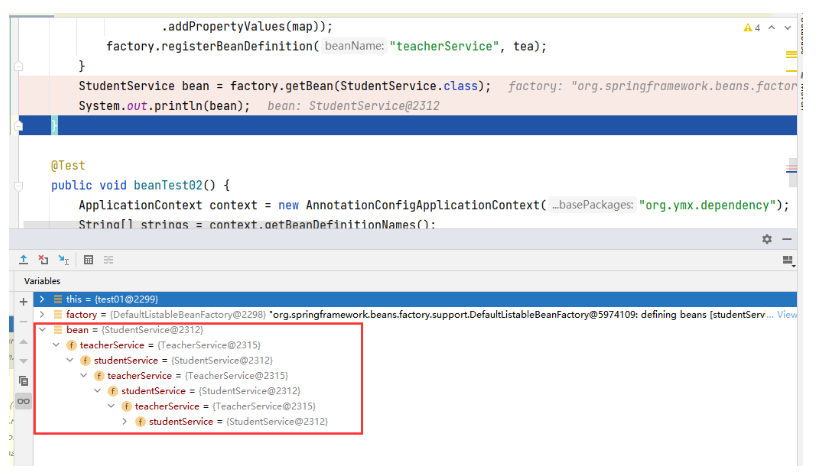This screenshot has width=823, height=476.
Task: Collapse the bean = {StudentService@2312} node
Action: pyautogui.click(x=43, y=330)
